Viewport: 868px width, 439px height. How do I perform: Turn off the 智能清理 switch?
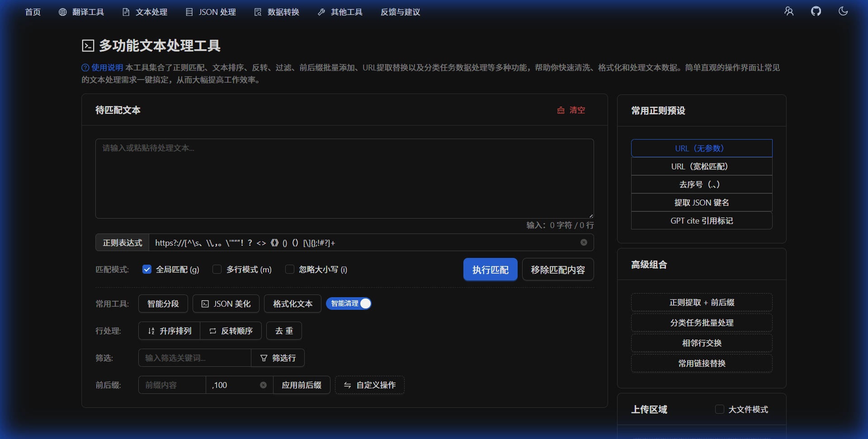tap(365, 303)
